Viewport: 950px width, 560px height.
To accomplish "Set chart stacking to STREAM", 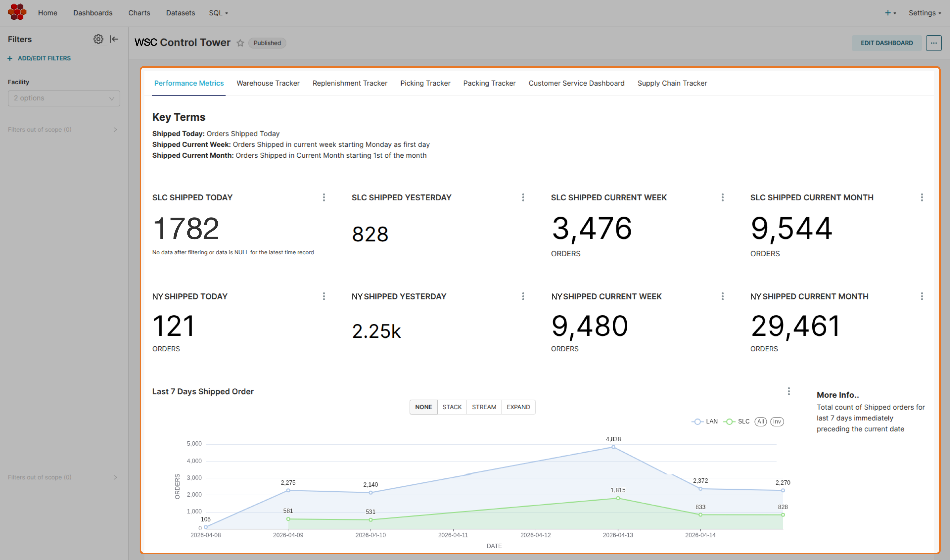I will 484,407.
